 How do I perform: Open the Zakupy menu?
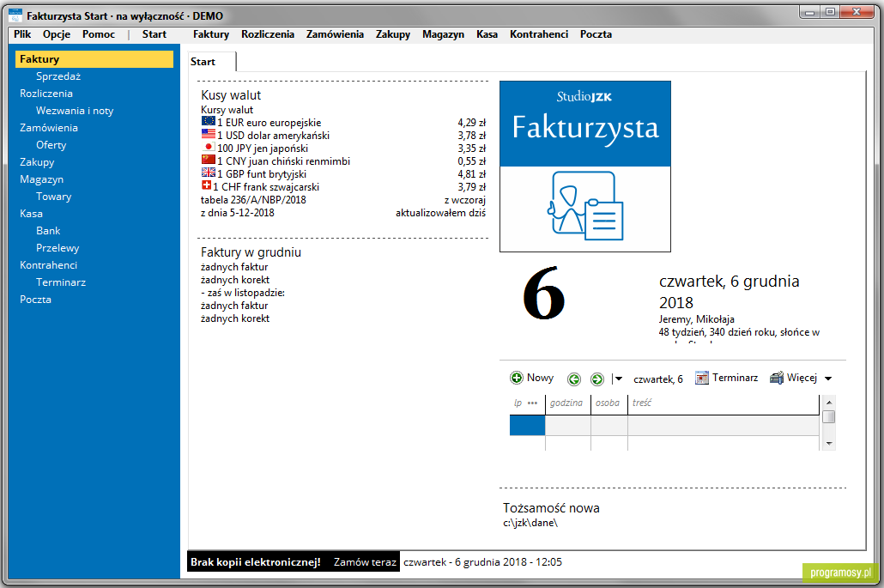(x=393, y=34)
